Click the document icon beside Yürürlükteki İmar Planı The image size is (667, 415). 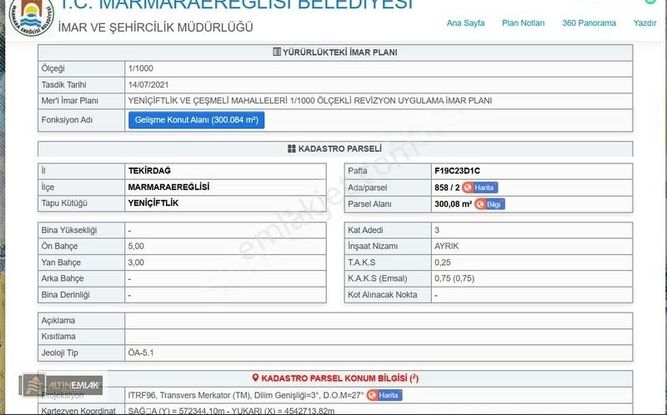tap(276, 52)
